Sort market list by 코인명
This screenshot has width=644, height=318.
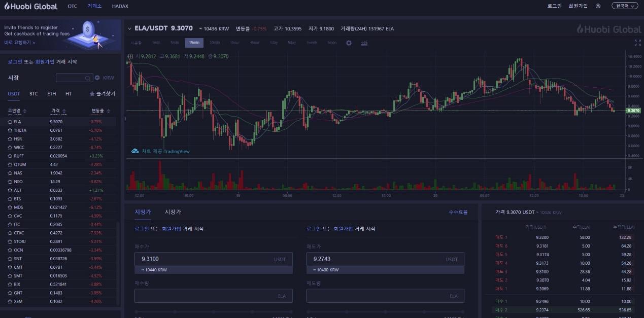point(17,111)
